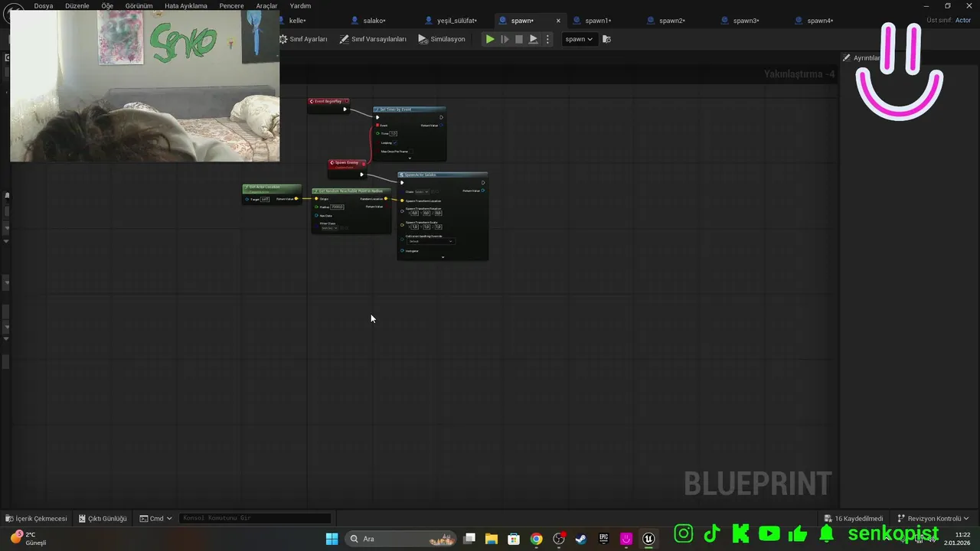This screenshot has width=980, height=551.
Task: Open the Actor parent class link
Action: [963, 21]
